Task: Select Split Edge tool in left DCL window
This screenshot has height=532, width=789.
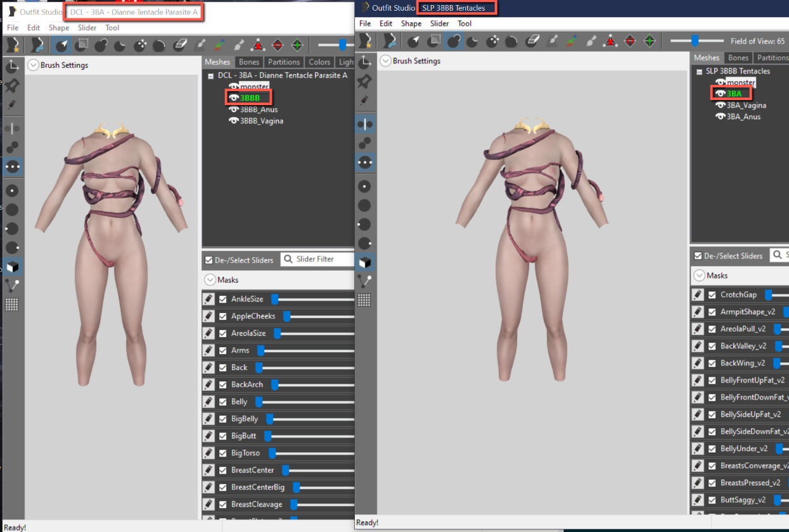Action: click(x=297, y=45)
